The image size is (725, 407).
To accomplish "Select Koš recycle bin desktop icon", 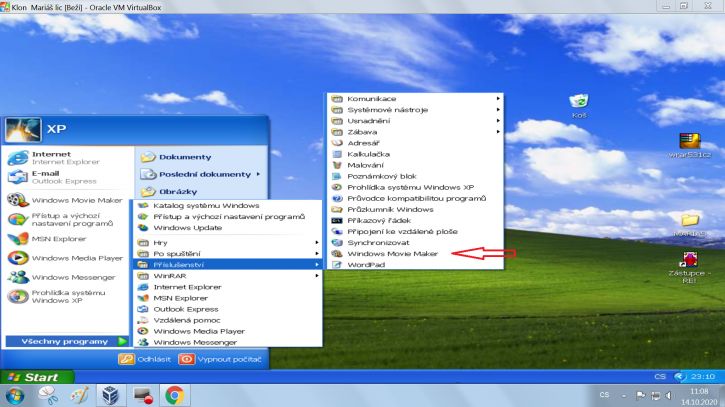I will [579, 105].
